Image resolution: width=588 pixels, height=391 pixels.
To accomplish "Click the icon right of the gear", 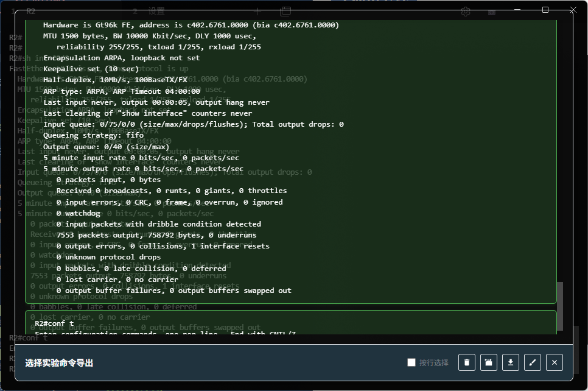I will (492, 12).
